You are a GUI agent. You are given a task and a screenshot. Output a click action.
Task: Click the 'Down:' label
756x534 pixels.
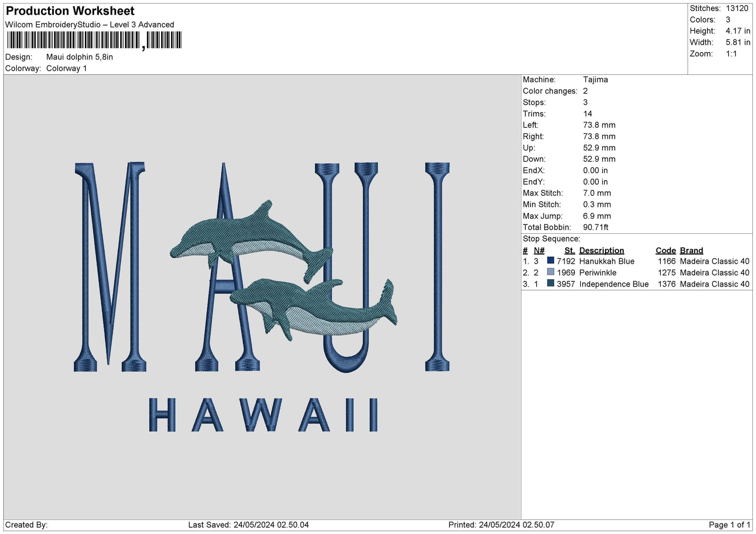coord(534,159)
